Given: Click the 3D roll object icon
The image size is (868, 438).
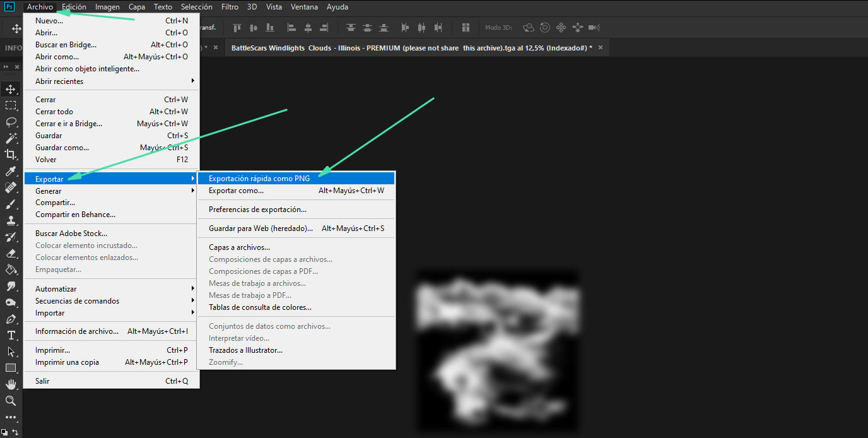Looking at the screenshot, I should pyautogui.click(x=545, y=28).
